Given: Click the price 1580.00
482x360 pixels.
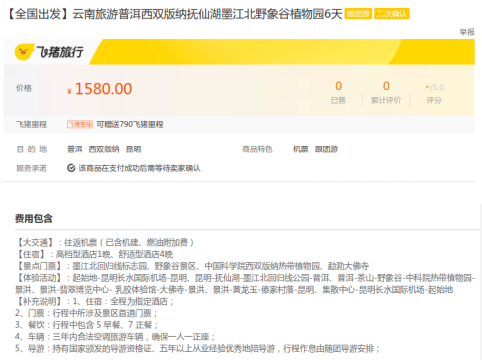Looking at the screenshot, I should [x=103, y=89].
